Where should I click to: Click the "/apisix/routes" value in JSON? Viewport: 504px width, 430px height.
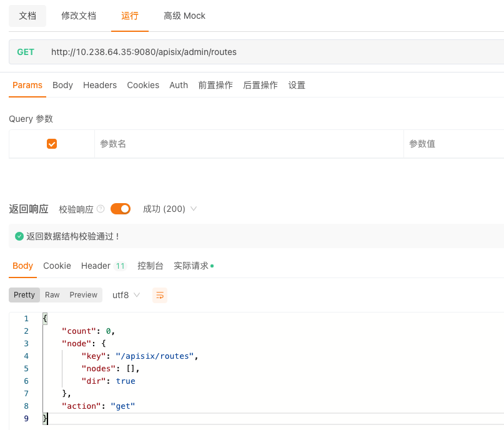coord(155,356)
